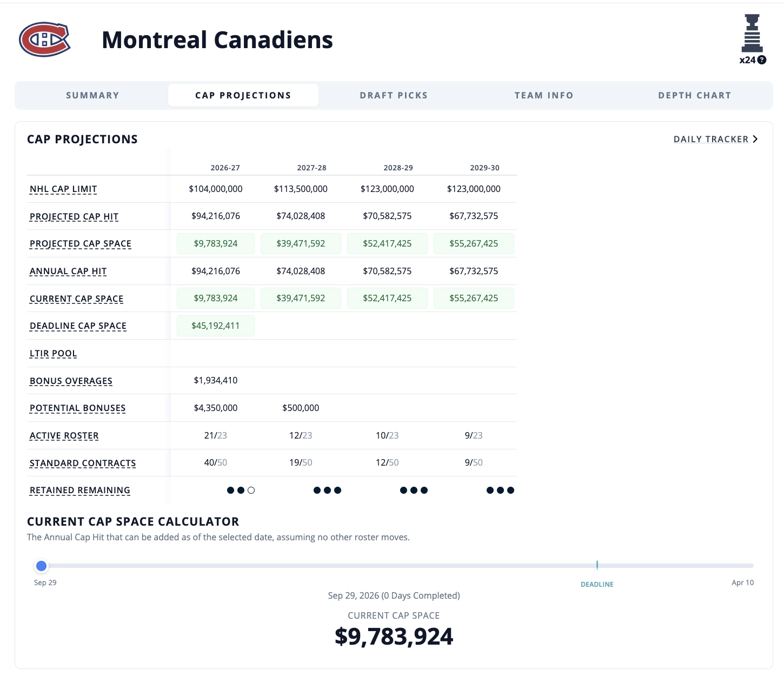The height and width of the screenshot is (676, 784).
Task: Click the Deadline Cap Space label
Action: pos(78,326)
